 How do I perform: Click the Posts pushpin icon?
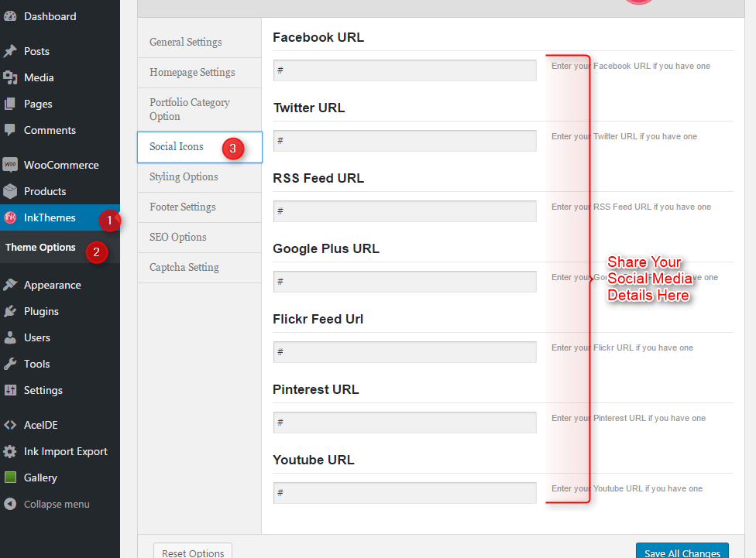(10, 51)
